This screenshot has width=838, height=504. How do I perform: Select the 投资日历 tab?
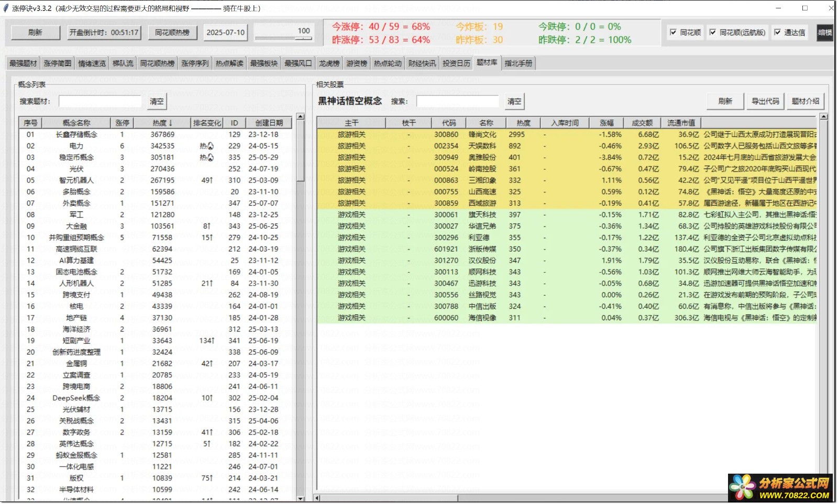tap(456, 63)
